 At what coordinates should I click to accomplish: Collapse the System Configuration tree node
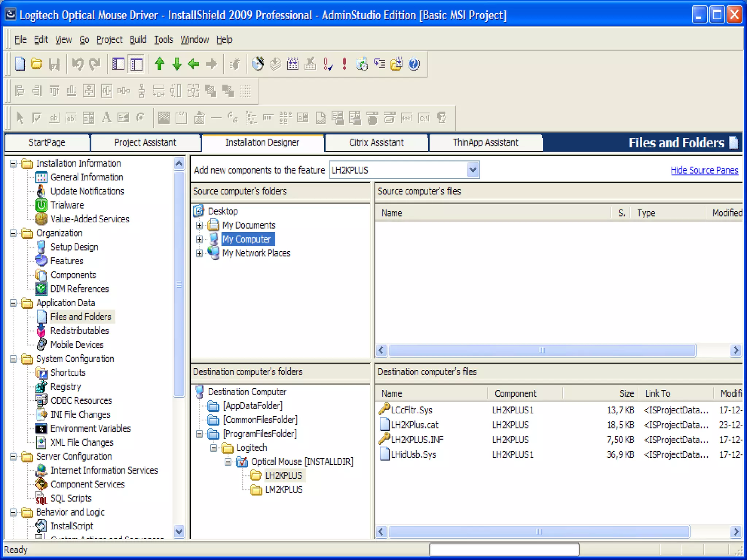click(x=13, y=359)
